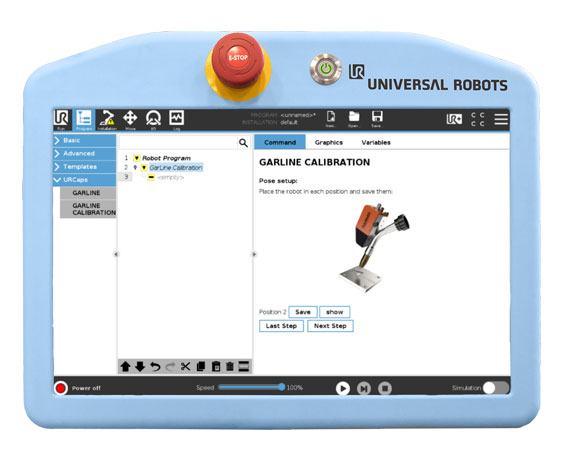Expand the Basic section
Screen dimensions: 563x463
(85, 140)
